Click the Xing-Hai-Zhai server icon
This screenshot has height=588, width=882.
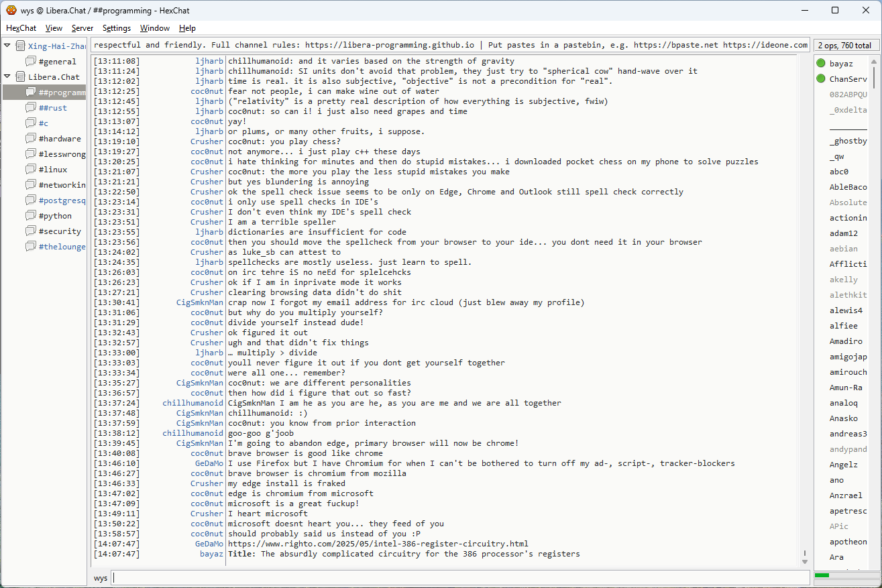(21, 46)
